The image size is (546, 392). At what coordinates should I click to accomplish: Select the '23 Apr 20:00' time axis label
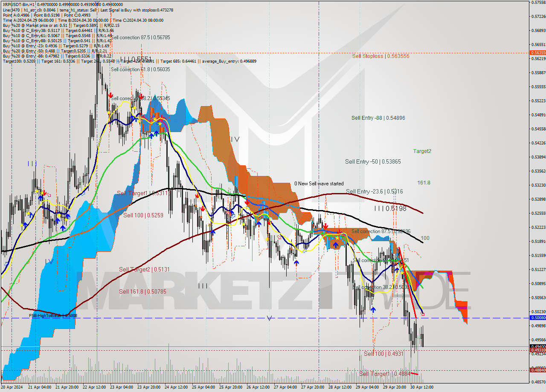click(148, 387)
